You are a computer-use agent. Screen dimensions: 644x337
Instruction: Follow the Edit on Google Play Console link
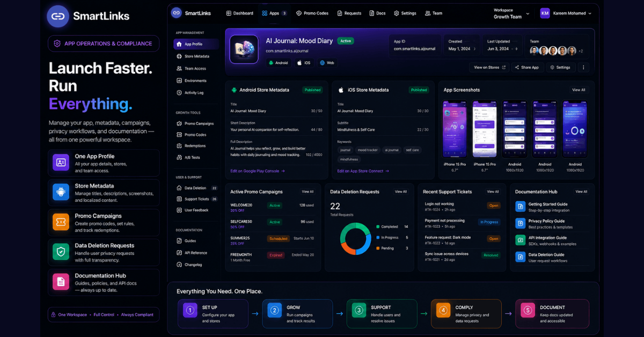(x=258, y=171)
